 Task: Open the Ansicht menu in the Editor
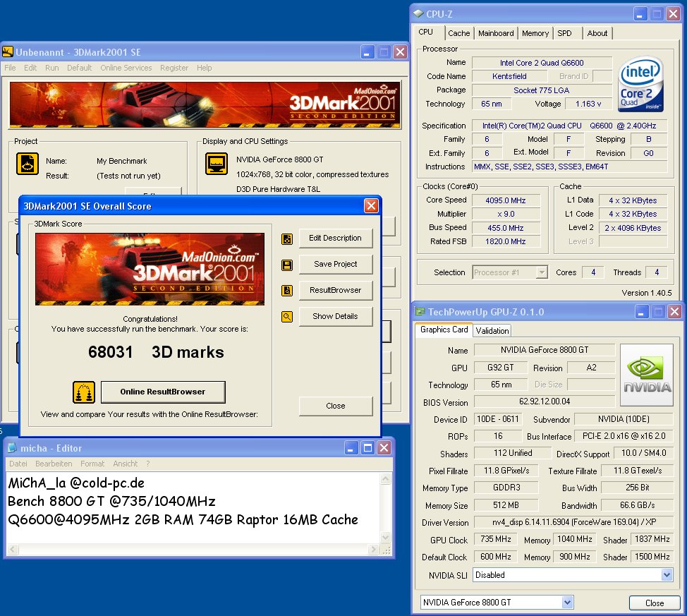click(x=125, y=464)
